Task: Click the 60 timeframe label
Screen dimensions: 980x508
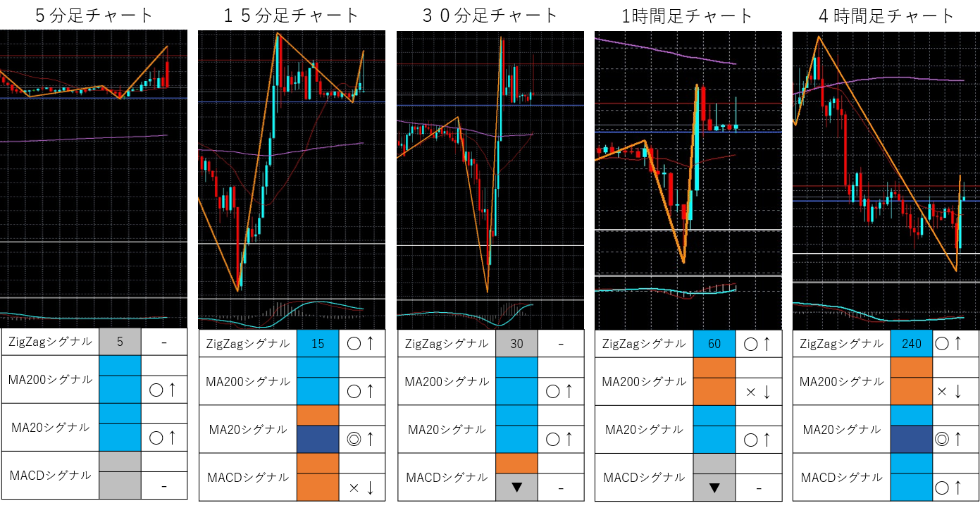Action: pos(715,344)
